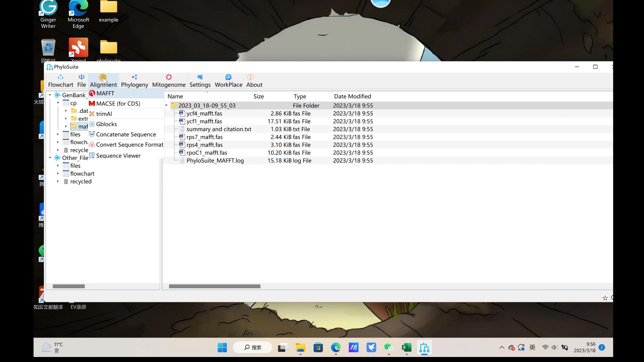Sort files by Date Modified column
Viewport: 644px width, 362px height.
352,97
